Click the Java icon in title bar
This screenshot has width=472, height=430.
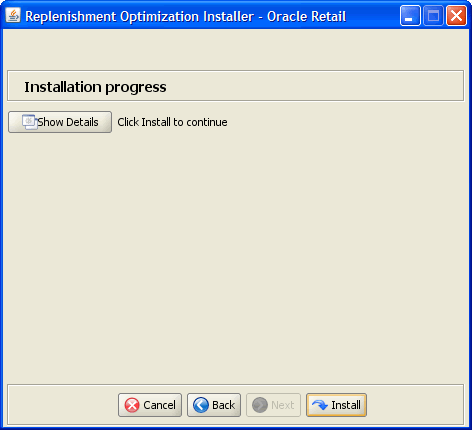(13, 15)
